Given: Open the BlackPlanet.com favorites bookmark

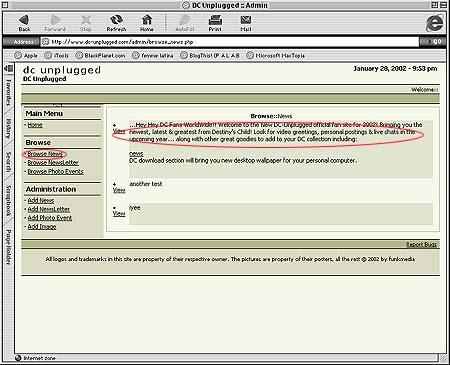Looking at the screenshot, I should (100, 55).
